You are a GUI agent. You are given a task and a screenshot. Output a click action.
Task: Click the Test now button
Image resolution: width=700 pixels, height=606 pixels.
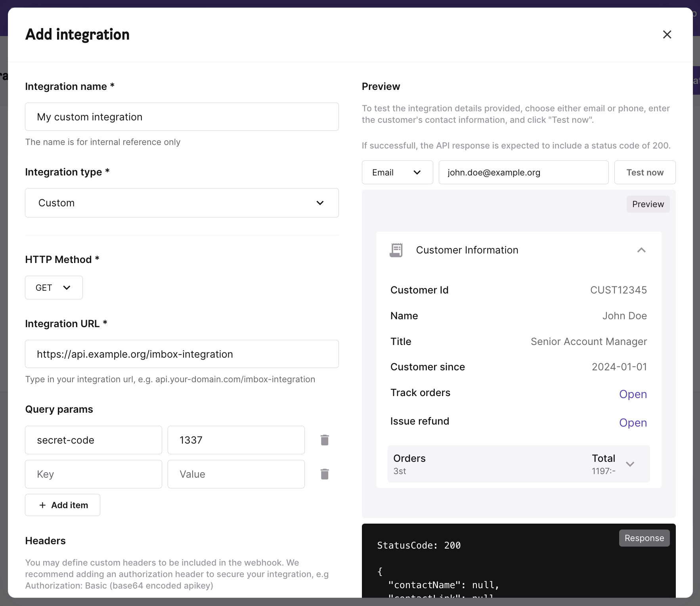(x=645, y=172)
